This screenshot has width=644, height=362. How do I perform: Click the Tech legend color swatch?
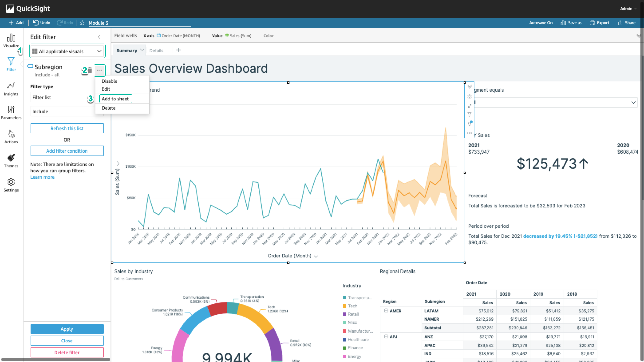click(x=345, y=306)
